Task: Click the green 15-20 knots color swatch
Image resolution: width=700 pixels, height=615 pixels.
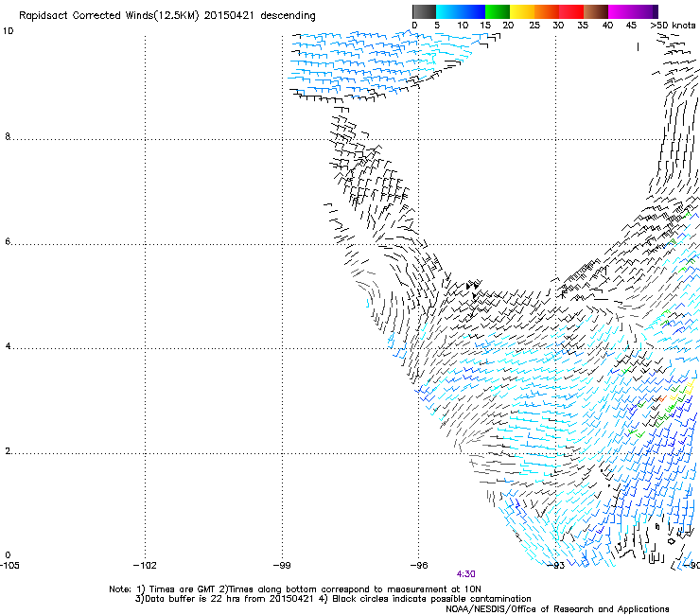Action: click(x=498, y=11)
